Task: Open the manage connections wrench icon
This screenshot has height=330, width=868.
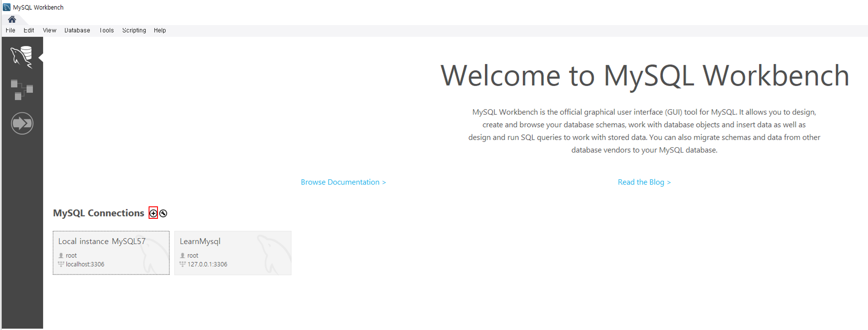Action: pyautogui.click(x=163, y=213)
